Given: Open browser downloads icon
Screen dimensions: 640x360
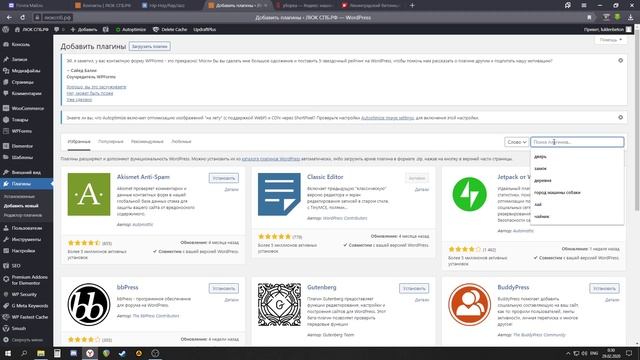Looking at the screenshot, I should pos(631,18).
